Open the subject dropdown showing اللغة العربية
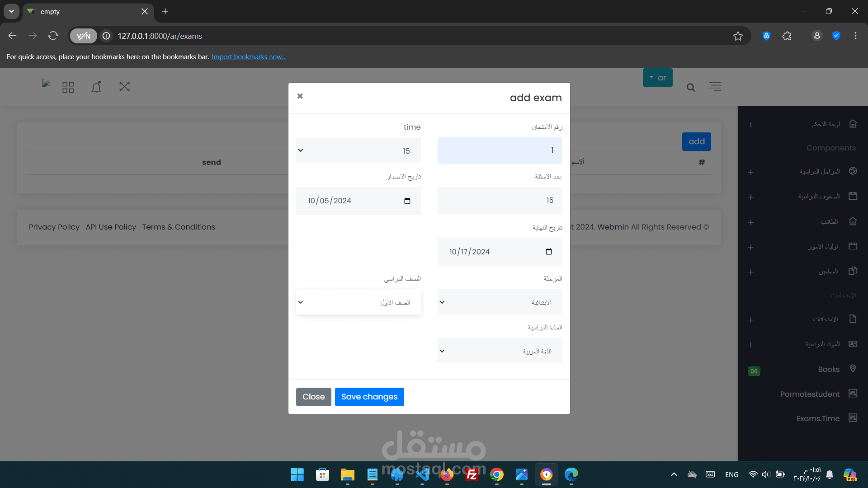 500,351
